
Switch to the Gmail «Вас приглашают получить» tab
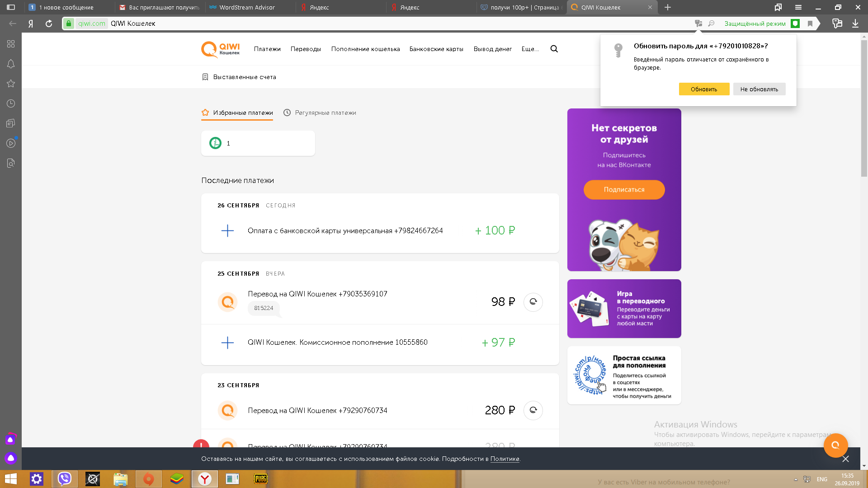(160, 7)
